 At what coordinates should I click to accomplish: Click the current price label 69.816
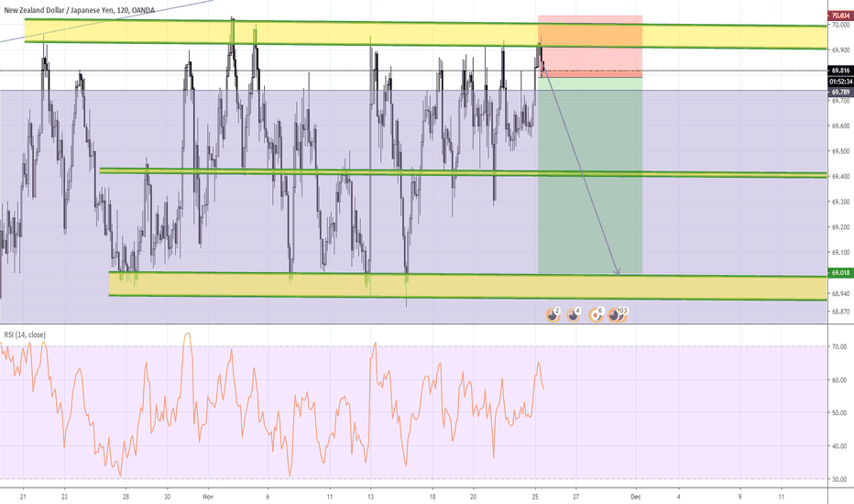(839, 70)
